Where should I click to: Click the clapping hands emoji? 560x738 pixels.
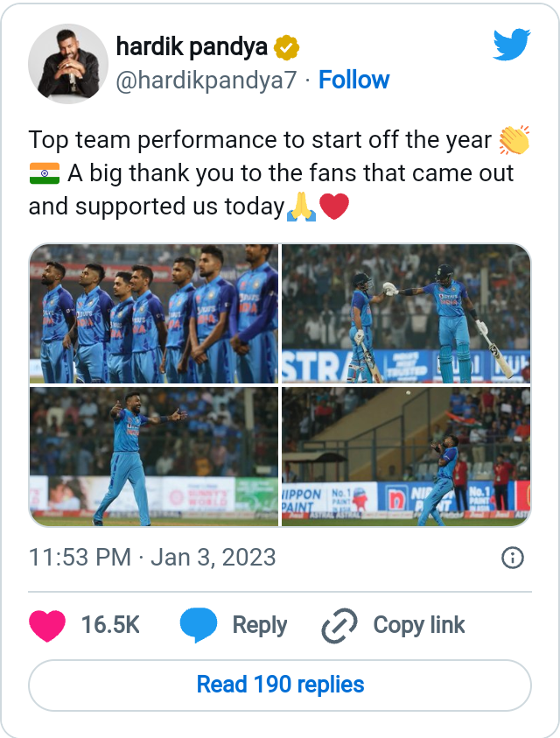click(514, 140)
